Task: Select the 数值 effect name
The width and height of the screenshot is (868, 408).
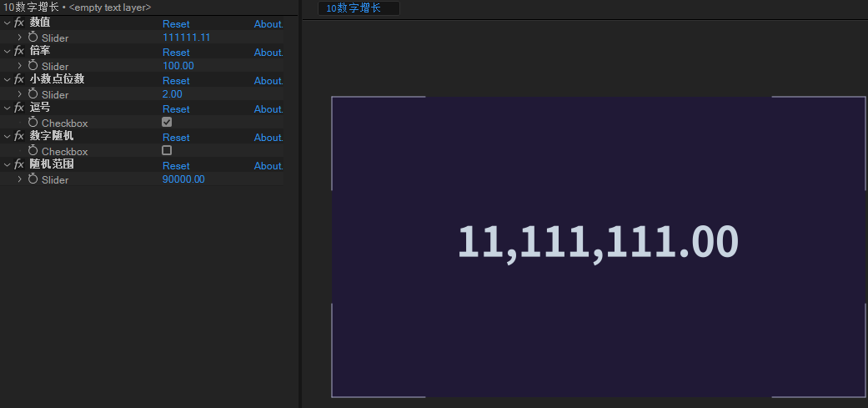Action: tap(40, 23)
